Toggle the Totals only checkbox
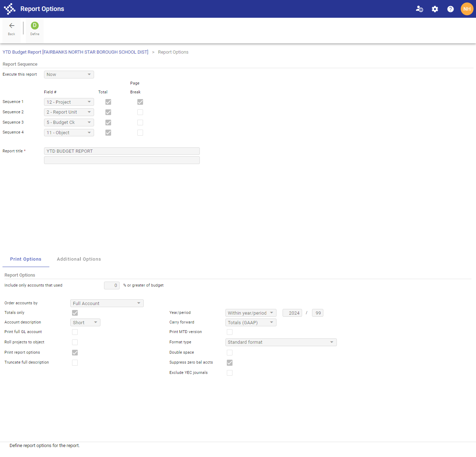 [75, 313]
